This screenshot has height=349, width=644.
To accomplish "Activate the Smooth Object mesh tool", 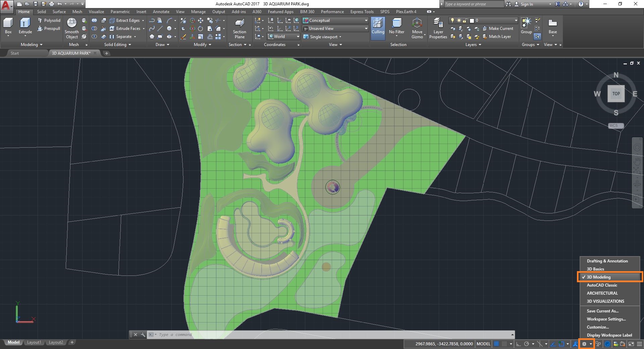I will click(x=71, y=28).
